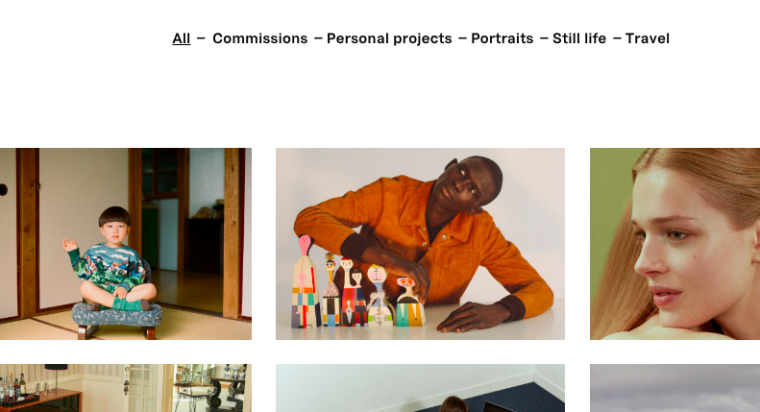Click the pink-headed wooden doll
The image size is (760, 412).
click(304, 282)
